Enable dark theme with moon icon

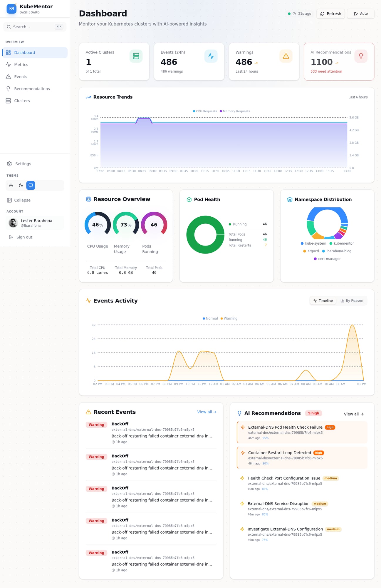[21, 186]
